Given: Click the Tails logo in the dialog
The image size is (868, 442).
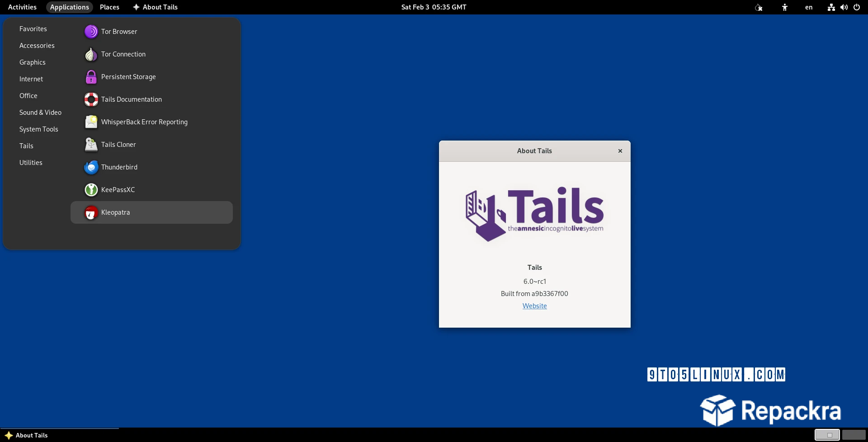Looking at the screenshot, I should coord(534,215).
